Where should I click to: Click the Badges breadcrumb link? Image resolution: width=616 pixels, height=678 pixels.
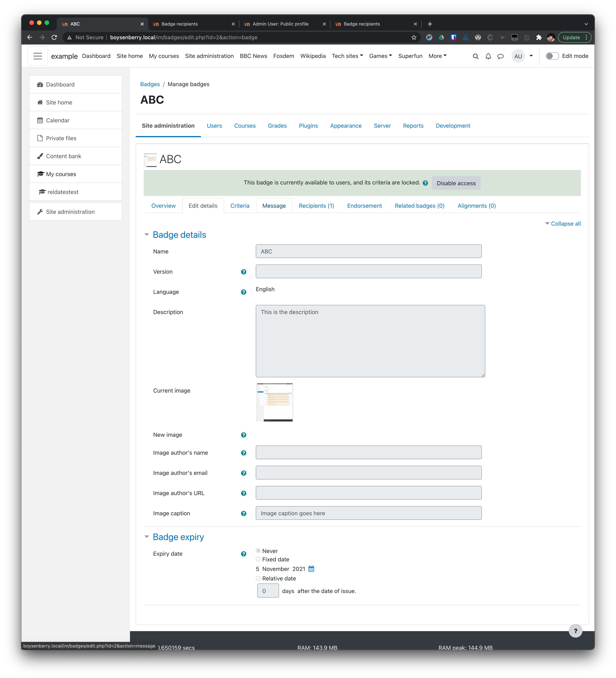(x=150, y=84)
